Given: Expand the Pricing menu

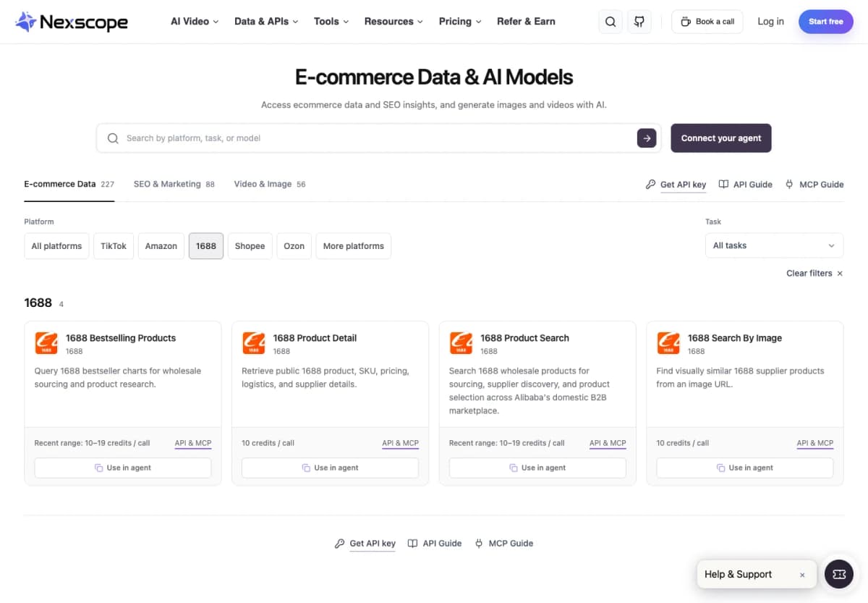Looking at the screenshot, I should pos(460,22).
